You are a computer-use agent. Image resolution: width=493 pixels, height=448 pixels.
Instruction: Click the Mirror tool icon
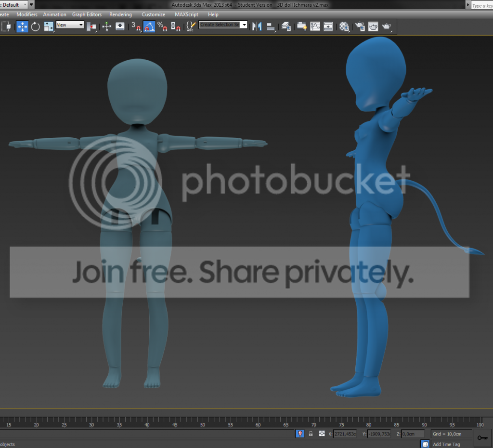coord(257,26)
